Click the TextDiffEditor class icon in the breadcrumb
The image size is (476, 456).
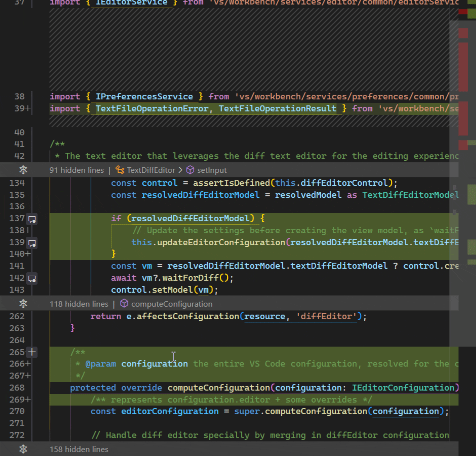coord(120,170)
